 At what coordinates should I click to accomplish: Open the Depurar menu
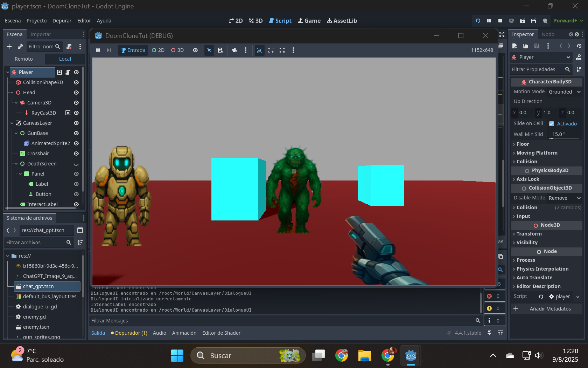(x=62, y=21)
